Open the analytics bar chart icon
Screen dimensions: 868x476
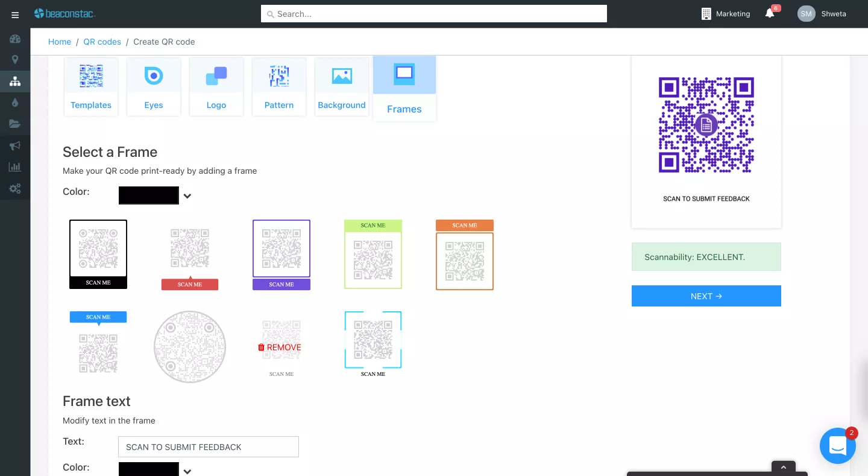tap(15, 167)
